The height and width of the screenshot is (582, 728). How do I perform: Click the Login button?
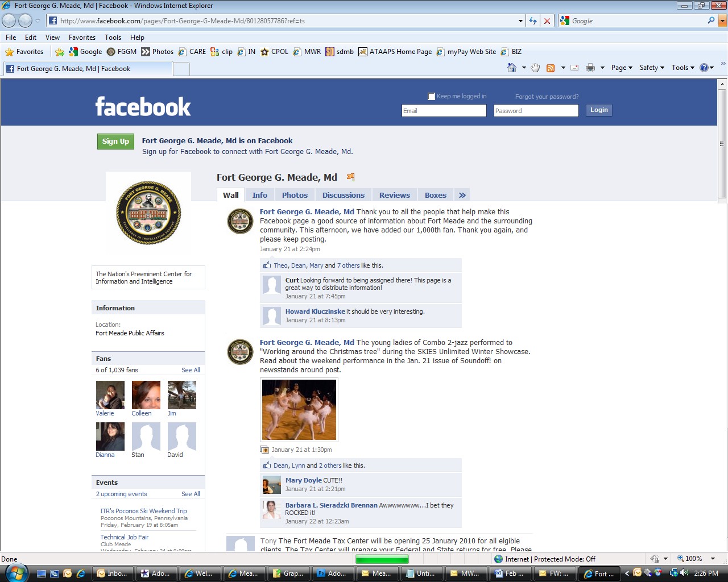pyautogui.click(x=599, y=110)
